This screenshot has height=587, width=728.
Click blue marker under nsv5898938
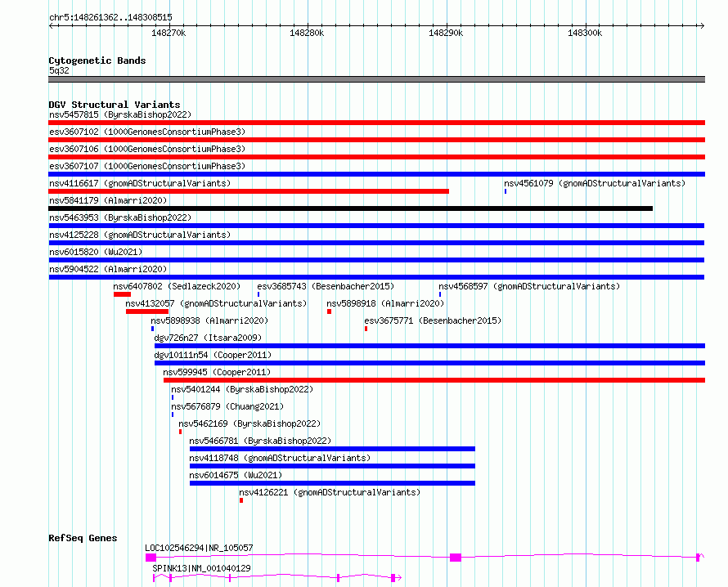(152, 329)
